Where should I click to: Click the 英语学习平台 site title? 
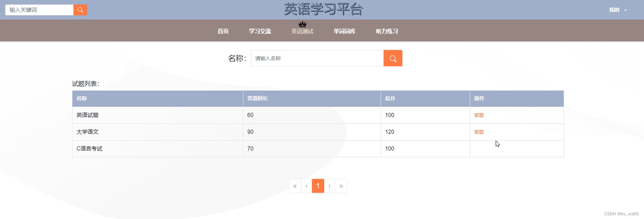(x=323, y=9)
